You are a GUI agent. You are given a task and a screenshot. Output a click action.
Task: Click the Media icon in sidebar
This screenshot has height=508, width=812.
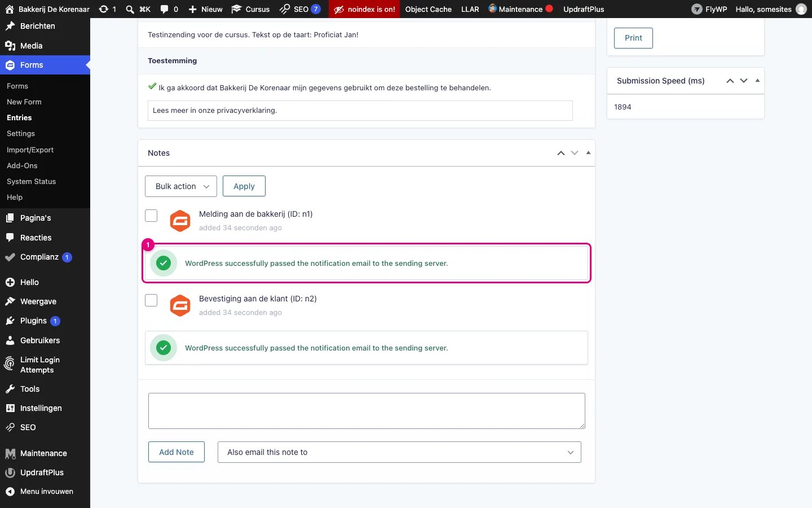click(x=10, y=46)
